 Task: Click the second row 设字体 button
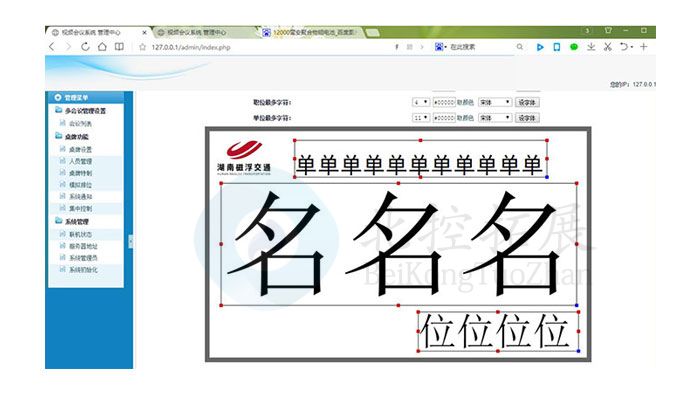[x=527, y=118]
